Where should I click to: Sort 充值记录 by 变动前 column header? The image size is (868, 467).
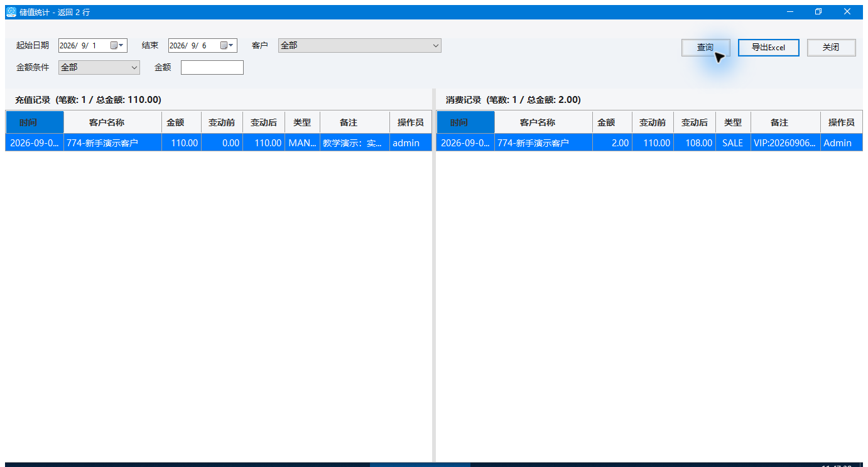point(222,122)
